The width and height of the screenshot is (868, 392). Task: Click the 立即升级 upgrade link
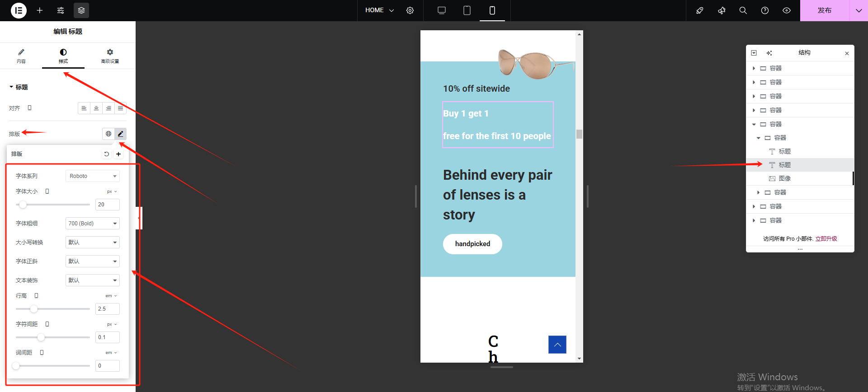(826, 239)
